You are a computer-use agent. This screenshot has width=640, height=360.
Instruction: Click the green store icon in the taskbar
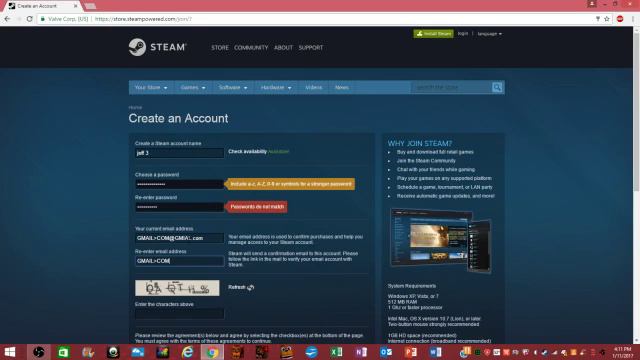coord(63,352)
